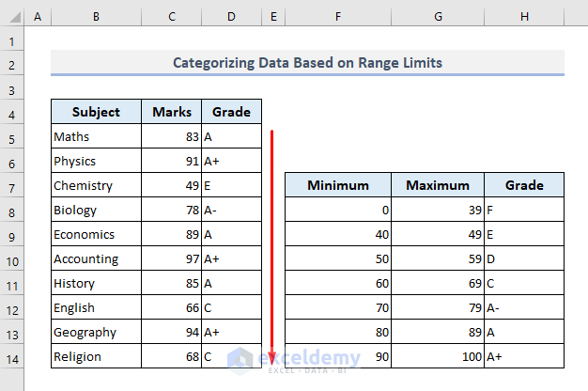Image resolution: width=588 pixels, height=391 pixels.
Task: Click the 'Geography' cell
Action: pos(96,332)
